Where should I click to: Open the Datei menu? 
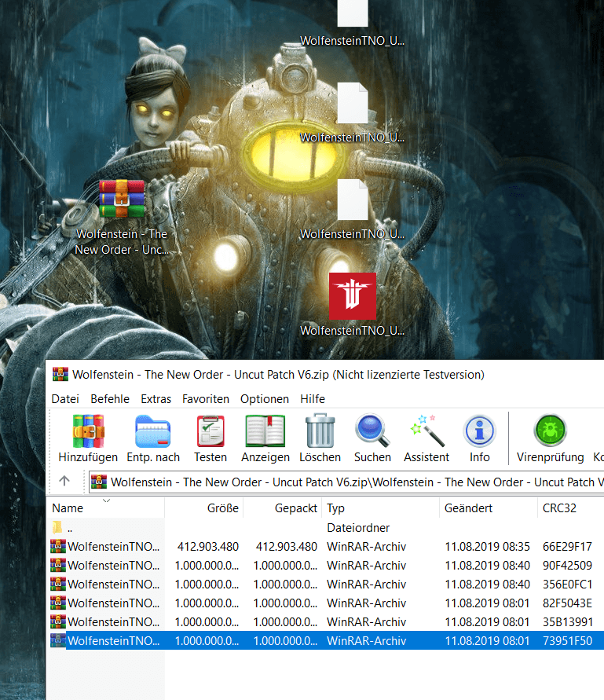point(65,398)
